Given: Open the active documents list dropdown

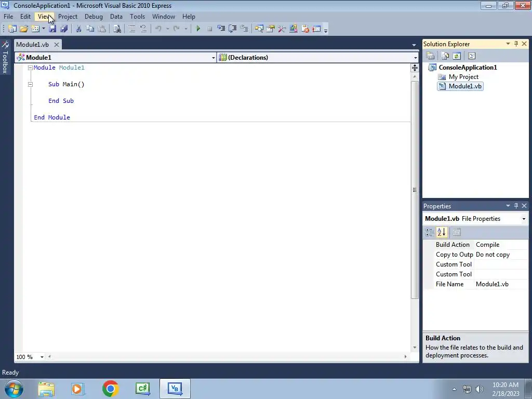Looking at the screenshot, I should coord(414,45).
